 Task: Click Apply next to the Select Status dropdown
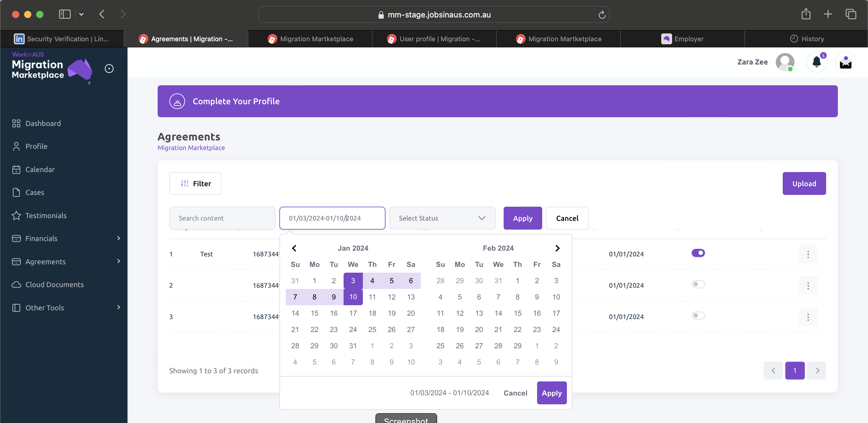click(x=522, y=218)
